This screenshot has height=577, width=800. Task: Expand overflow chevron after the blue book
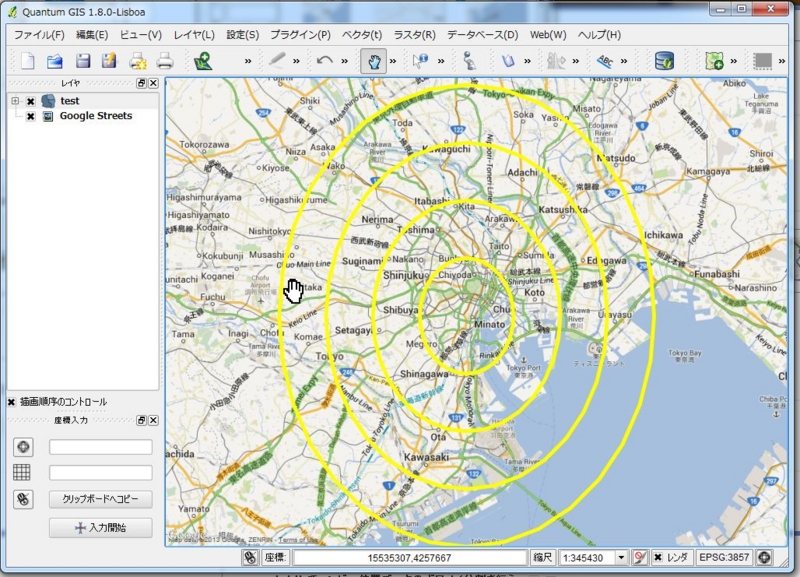coord(528,61)
